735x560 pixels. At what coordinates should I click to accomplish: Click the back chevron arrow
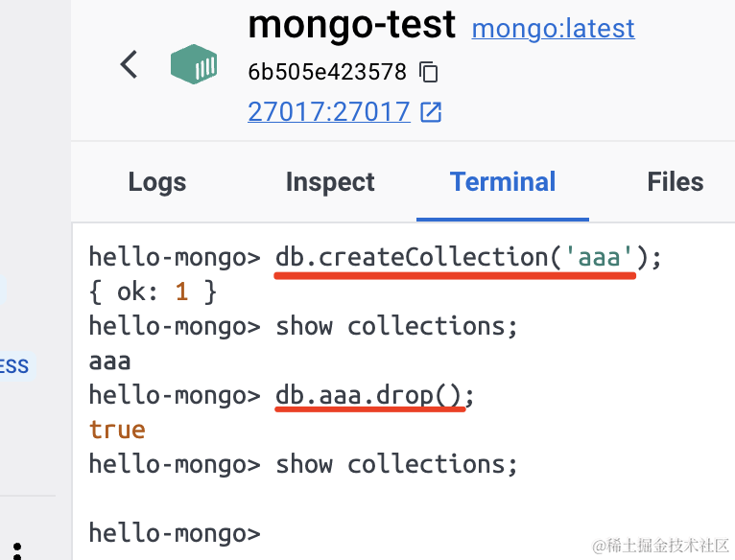(x=130, y=65)
